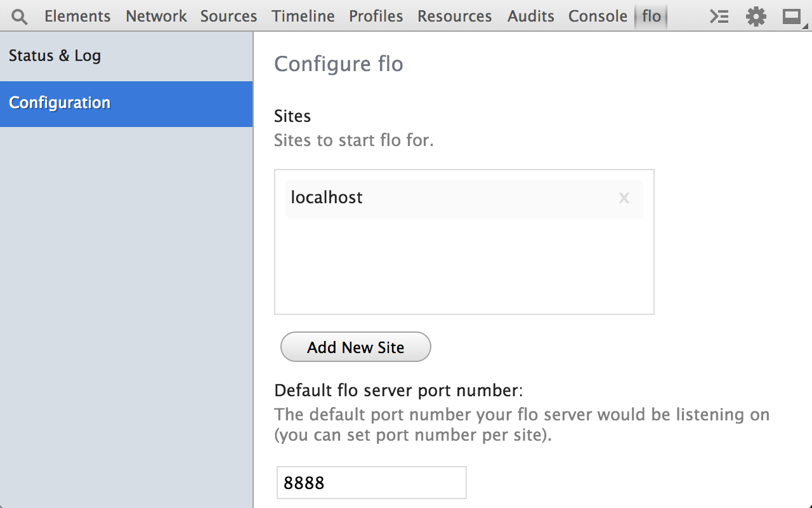This screenshot has height=508, width=812.
Task: Open the Resources tab
Action: [454, 17]
